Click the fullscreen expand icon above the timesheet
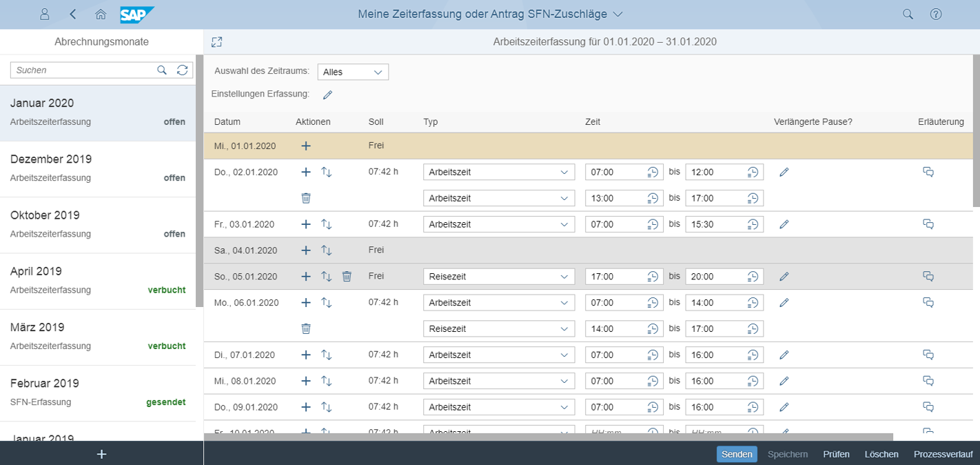 click(x=216, y=41)
